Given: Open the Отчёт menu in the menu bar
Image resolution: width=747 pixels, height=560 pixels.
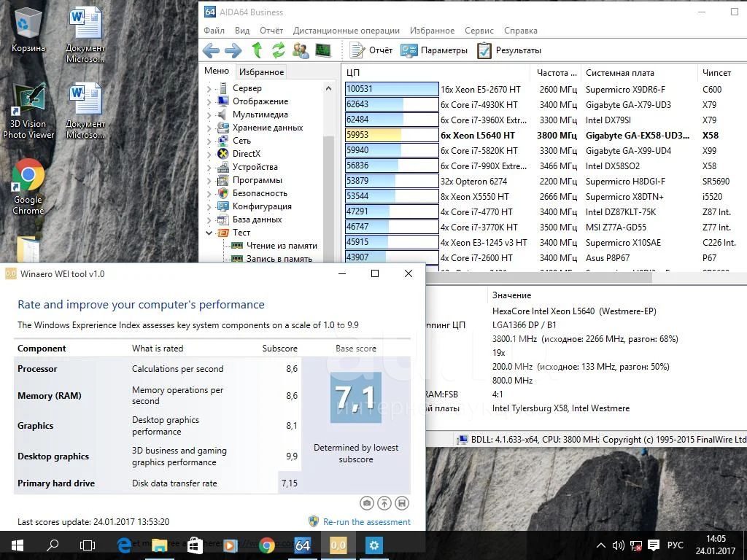Looking at the screenshot, I should pos(271,31).
